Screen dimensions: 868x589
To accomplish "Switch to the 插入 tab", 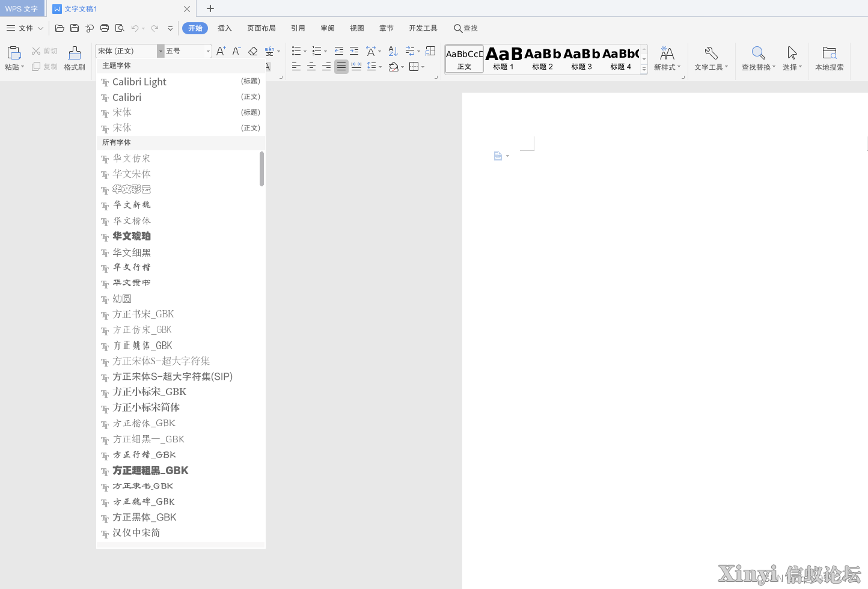I will pos(225,28).
